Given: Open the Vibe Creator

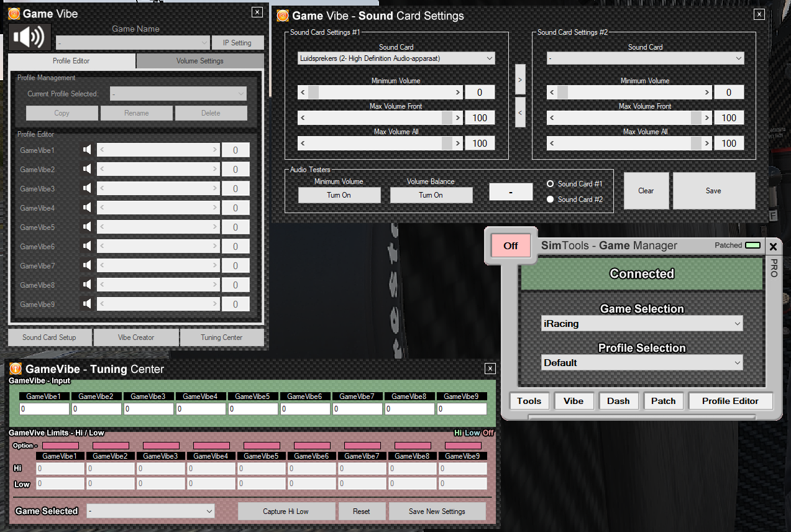Looking at the screenshot, I should [136, 337].
